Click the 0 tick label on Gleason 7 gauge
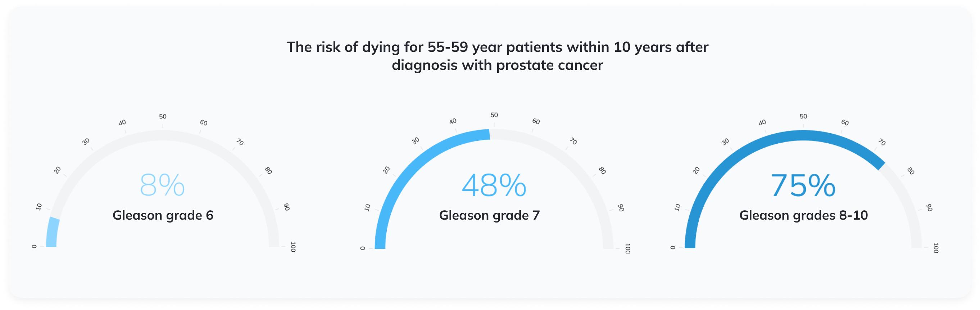980x310 pixels. 363,248
